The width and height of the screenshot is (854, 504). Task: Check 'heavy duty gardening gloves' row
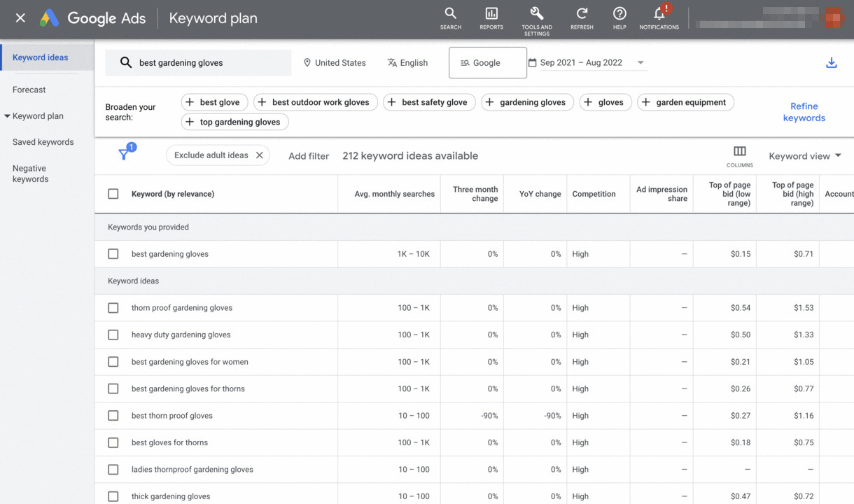pyautogui.click(x=113, y=335)
